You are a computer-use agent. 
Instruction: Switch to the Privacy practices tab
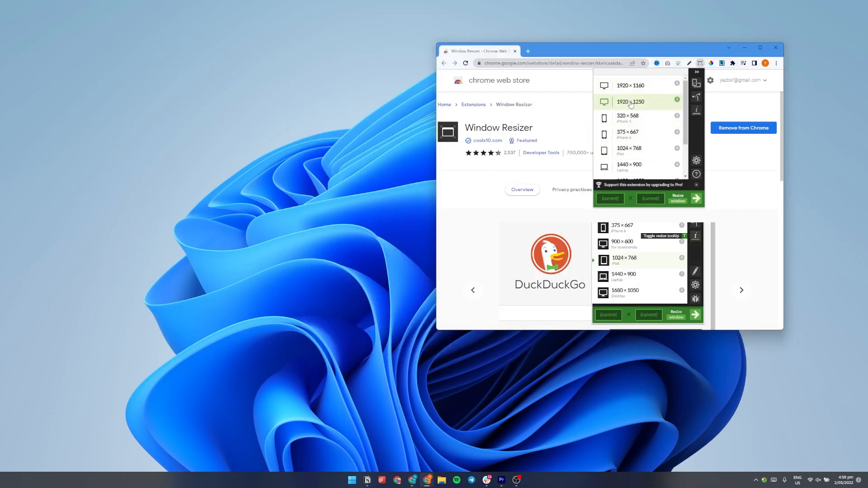[x=571, y=190]
